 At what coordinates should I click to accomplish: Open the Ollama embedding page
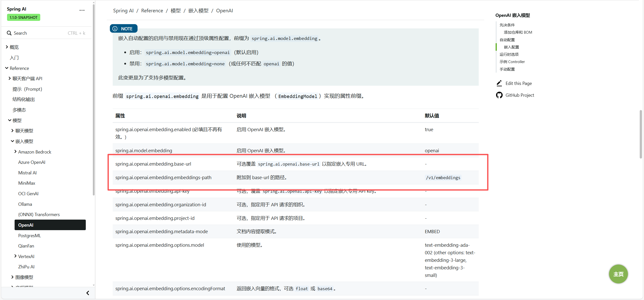(25, 204)
